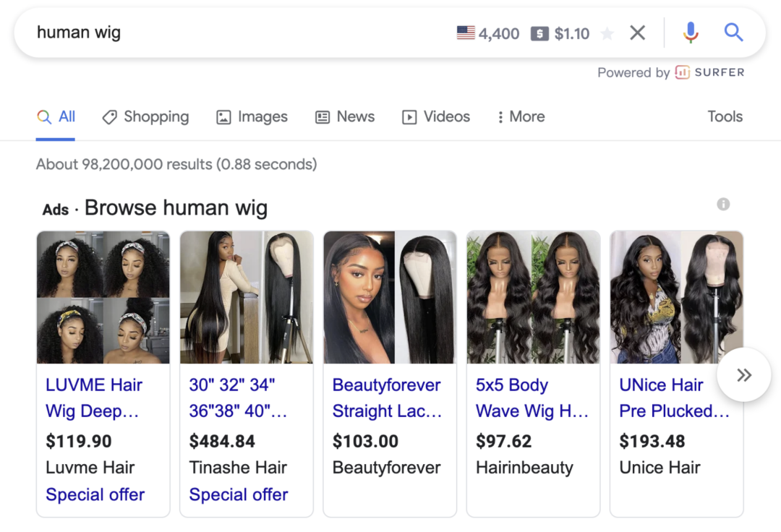Open the Videos results tab
This screenshot has height=532, width=781.
point(436,116)
